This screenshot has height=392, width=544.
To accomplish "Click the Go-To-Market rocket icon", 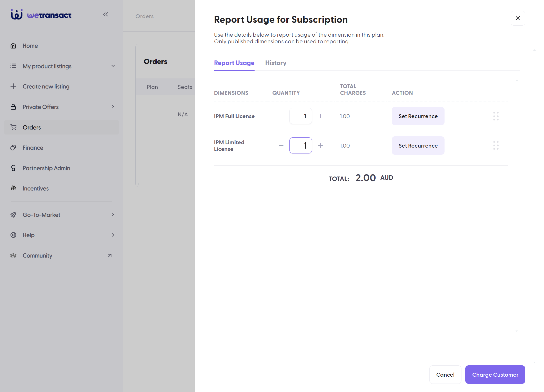I will tap(13, 215).
